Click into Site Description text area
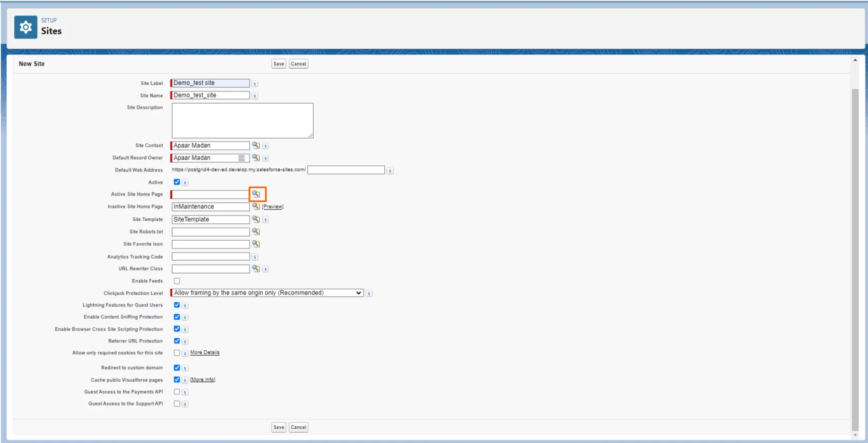Viewport: 868px width, 443px height. coord(242,121)
